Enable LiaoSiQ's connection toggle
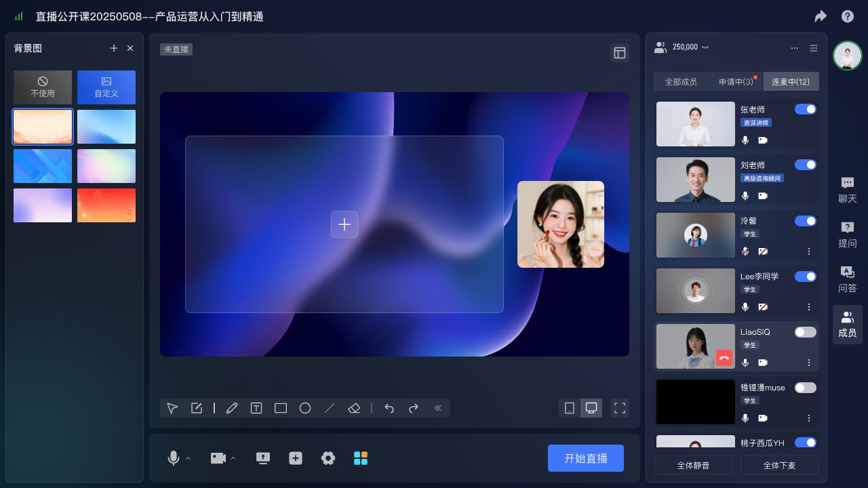 (806, 332)
